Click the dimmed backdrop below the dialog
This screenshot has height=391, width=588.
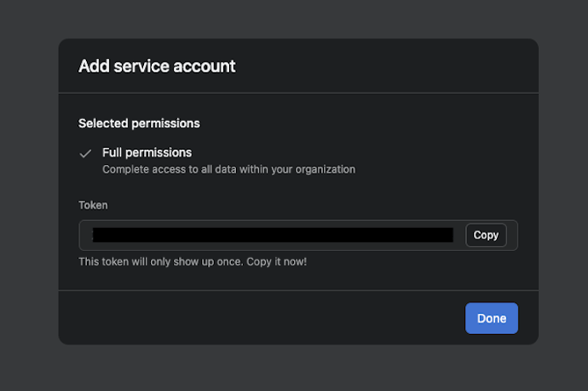tap(294, 368)
